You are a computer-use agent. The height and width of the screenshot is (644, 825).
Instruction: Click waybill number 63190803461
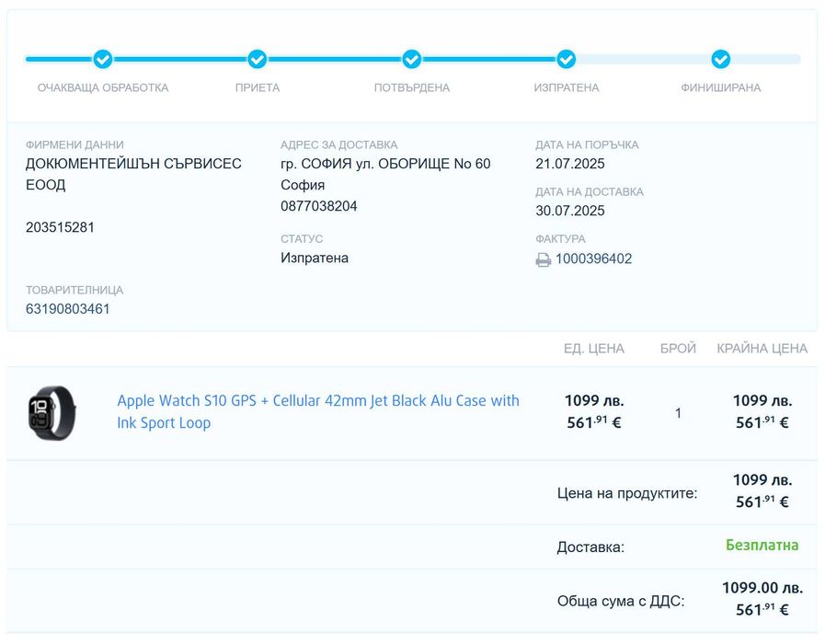tap(68, 309)
